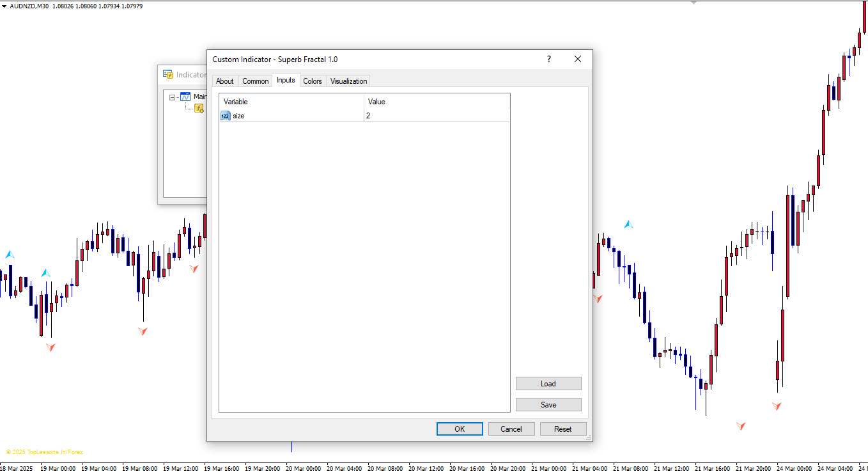This screenshot has height=474, width=868.
Task: Click the 24 Mar 00:00 time label
Action: (795, 468)
